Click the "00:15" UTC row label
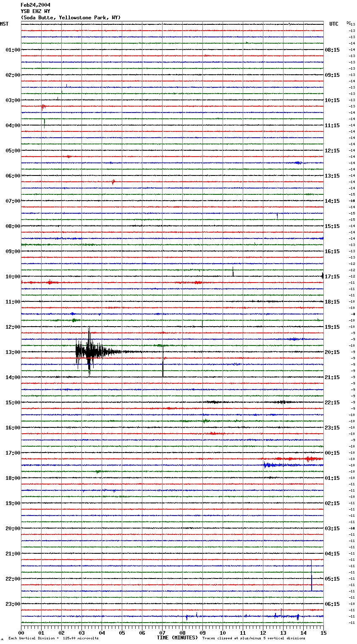The image size is (357, 644). pos(332,453)
